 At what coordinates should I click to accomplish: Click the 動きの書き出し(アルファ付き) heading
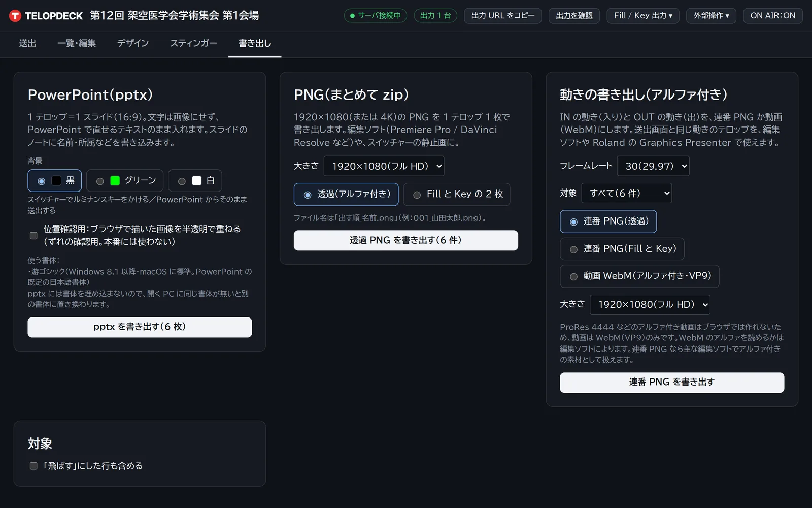644,94
